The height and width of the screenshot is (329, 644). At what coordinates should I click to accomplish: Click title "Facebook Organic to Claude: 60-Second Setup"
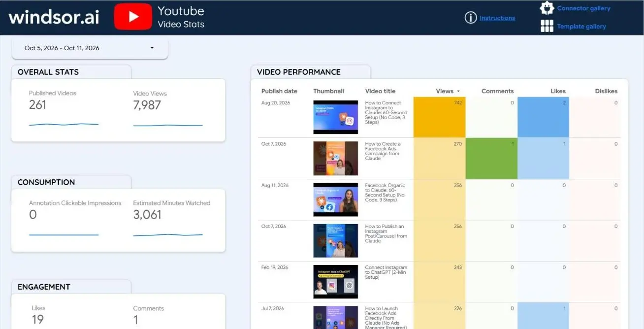(385, 193)
